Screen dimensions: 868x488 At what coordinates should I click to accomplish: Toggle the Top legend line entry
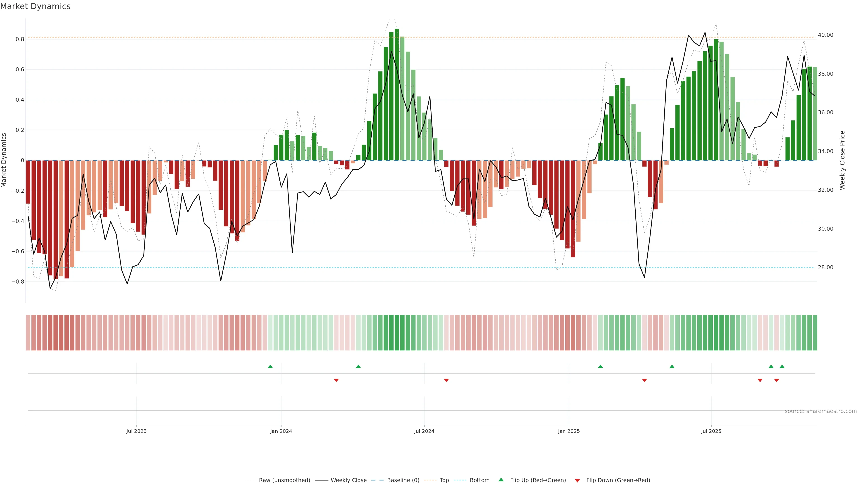[x=444, y=480]
